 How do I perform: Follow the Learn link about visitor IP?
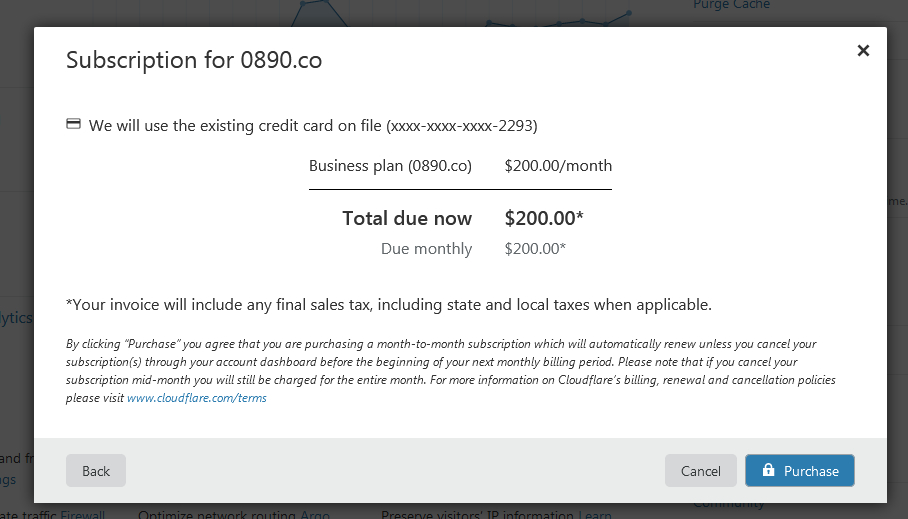595,514
